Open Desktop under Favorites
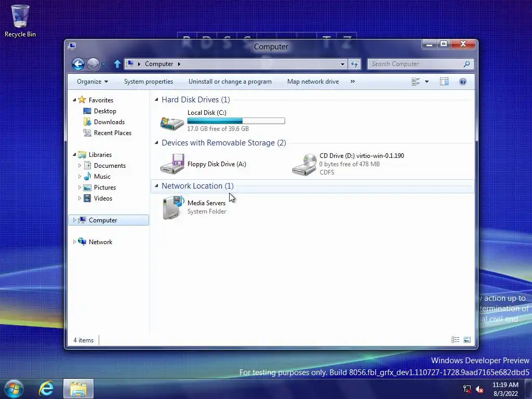 (x=105, y=111)
